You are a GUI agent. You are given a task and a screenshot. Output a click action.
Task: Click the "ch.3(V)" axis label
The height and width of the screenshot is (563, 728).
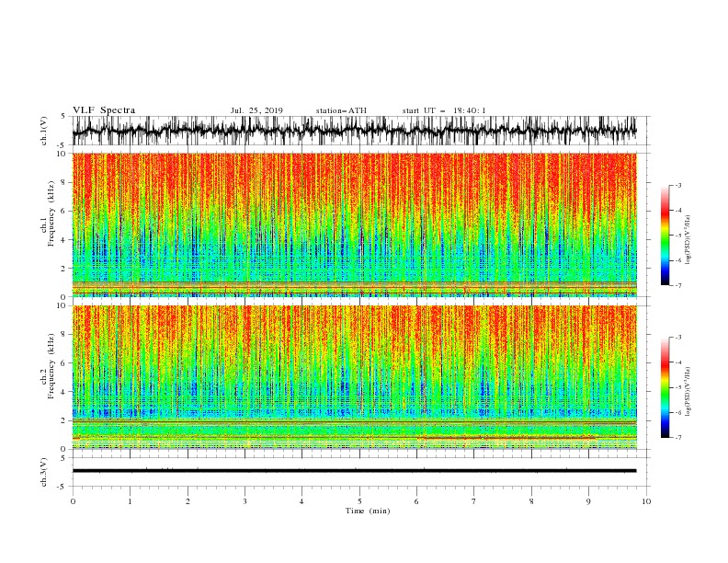point(44,472)
